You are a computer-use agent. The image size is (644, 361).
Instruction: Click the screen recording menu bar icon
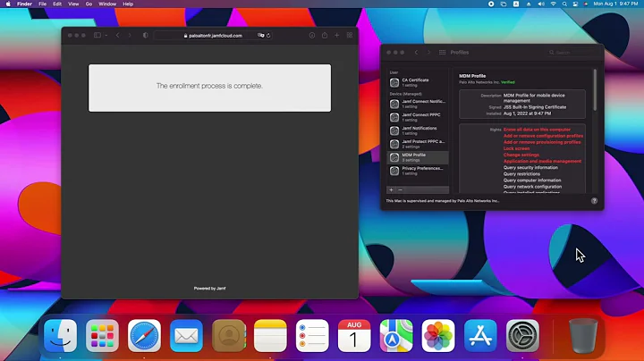(x=491, y=4)
